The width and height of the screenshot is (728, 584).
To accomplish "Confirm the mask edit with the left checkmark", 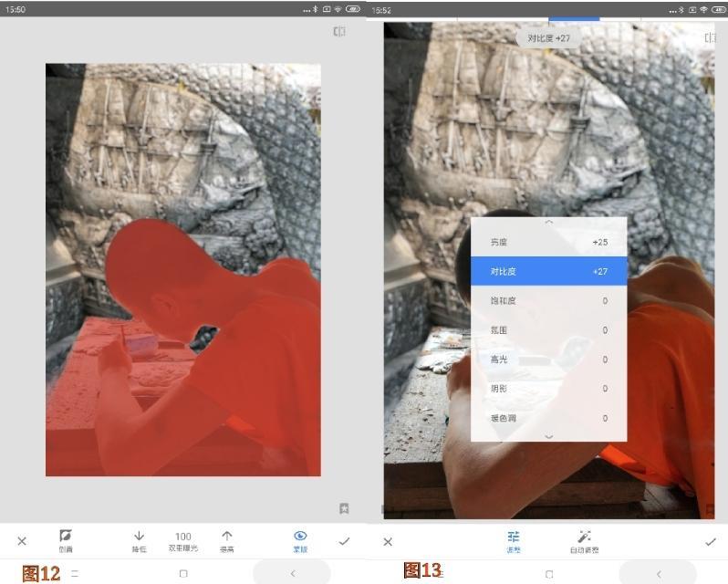I will click(344, 541).
